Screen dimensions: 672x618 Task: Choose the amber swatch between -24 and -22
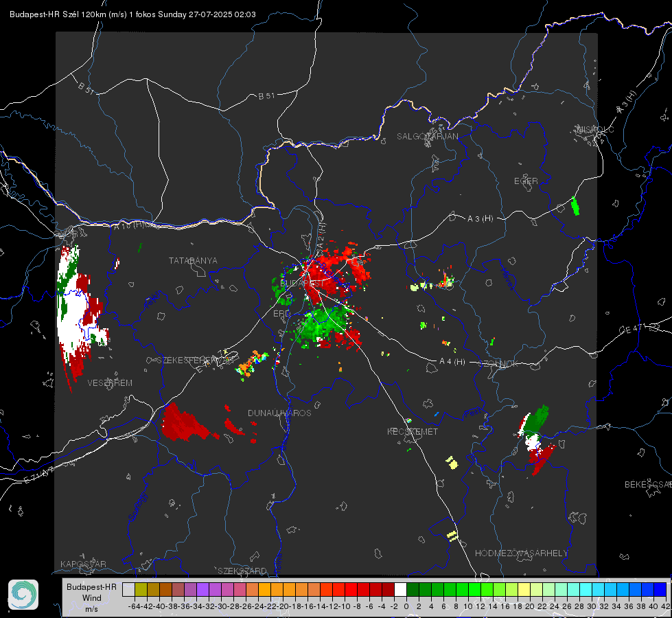point(265,589)
